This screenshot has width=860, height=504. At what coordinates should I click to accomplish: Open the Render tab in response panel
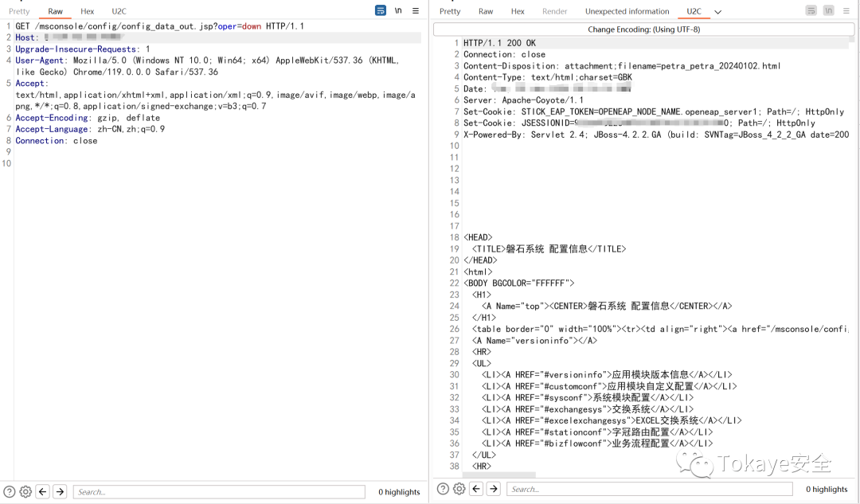pos(554,11)
